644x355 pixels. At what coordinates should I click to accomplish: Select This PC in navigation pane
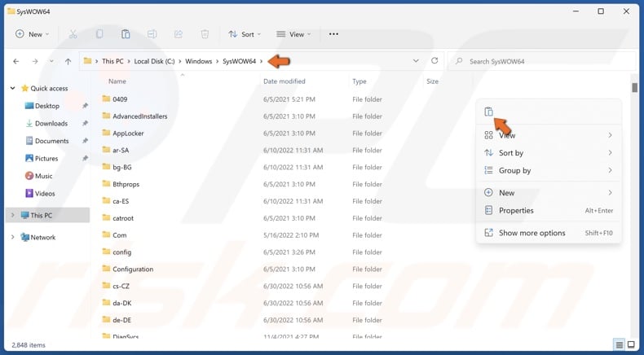pyautogui.click(x=48, y=215)
